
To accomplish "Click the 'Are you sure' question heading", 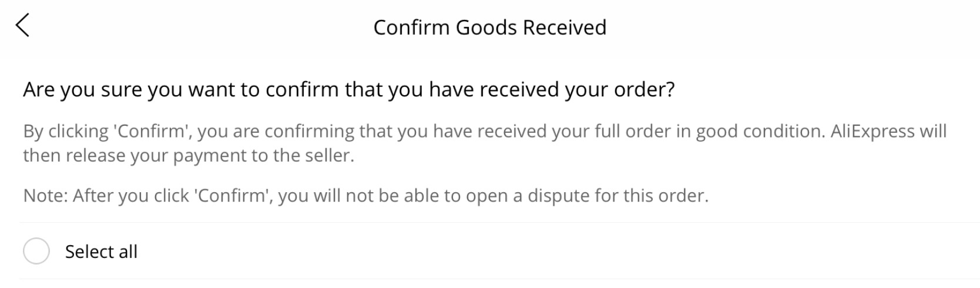I will click(348, 89).
